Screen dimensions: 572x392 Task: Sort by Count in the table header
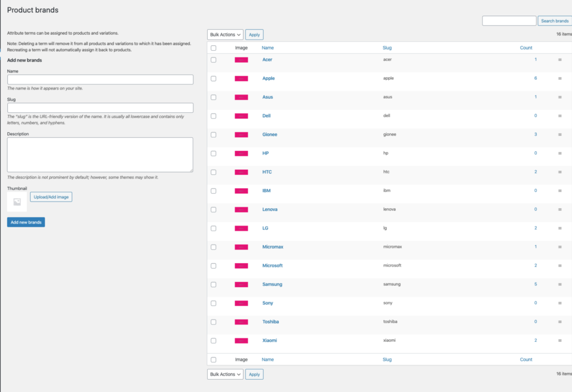point(526,48)
